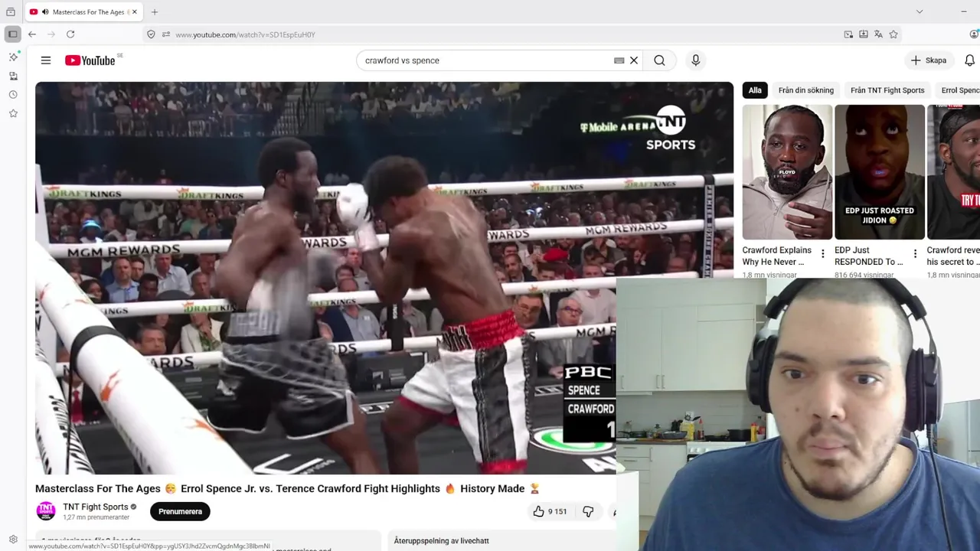980x551 pixels.
Task: Open YouTube notifications bell
Action: coord(969,60)
